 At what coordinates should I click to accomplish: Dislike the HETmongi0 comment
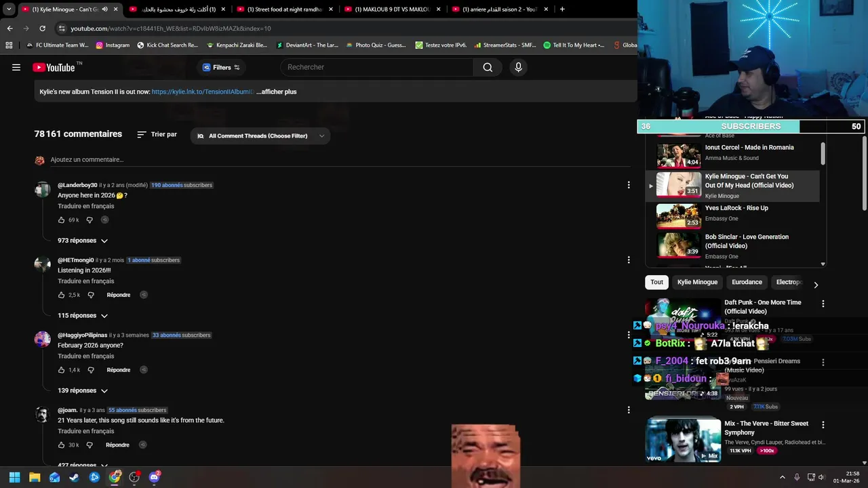pyautogui.click(x=91, y=295)
